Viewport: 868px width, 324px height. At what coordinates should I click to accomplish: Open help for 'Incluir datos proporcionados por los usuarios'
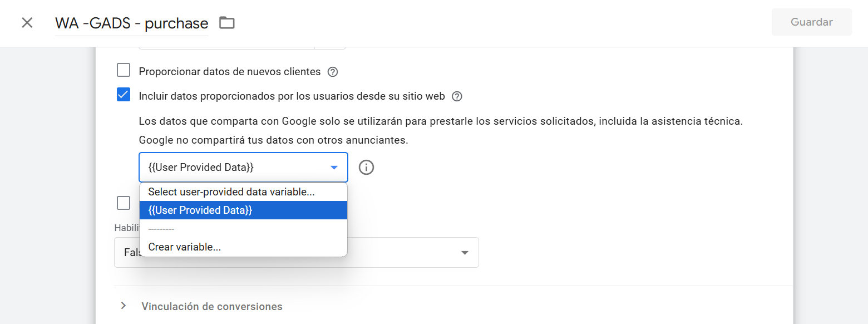457,96
